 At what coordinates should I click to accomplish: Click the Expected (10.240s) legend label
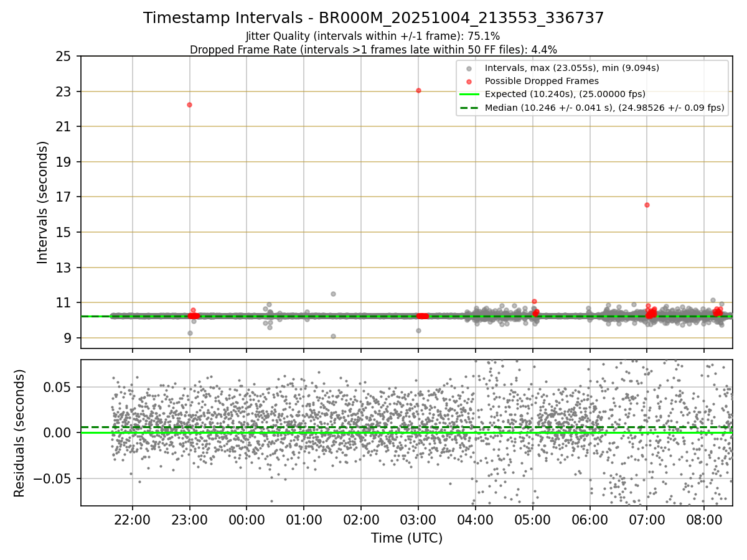pos(565,95)
